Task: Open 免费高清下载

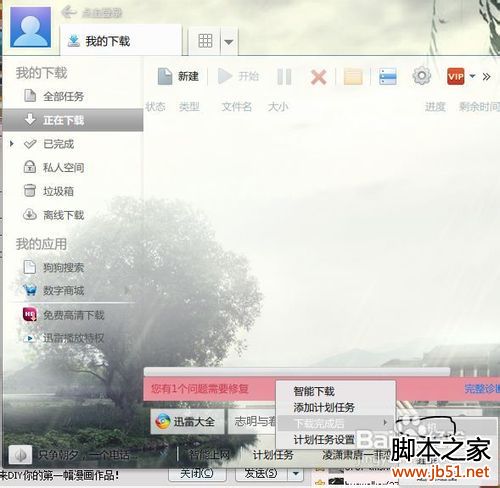Action: [x=73, y=315]
